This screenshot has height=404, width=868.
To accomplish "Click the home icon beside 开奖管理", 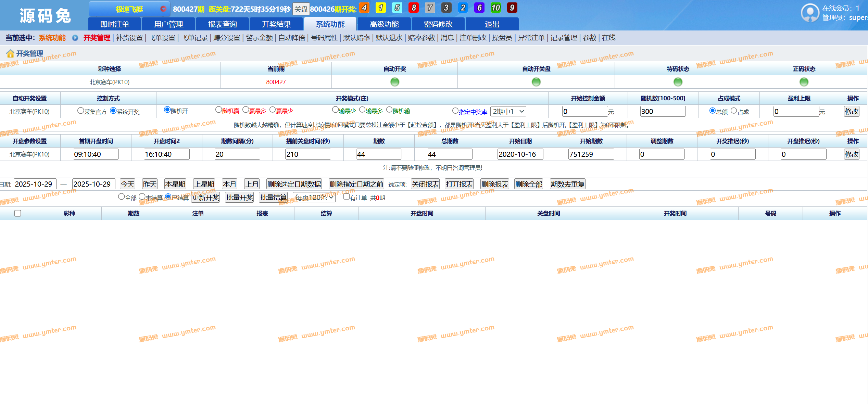I will click(10, 53).
